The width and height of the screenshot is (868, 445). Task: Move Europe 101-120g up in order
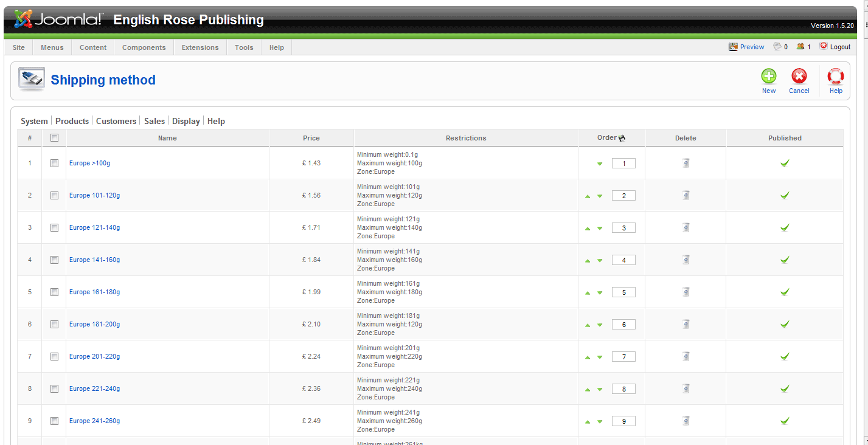click(588, 196)
